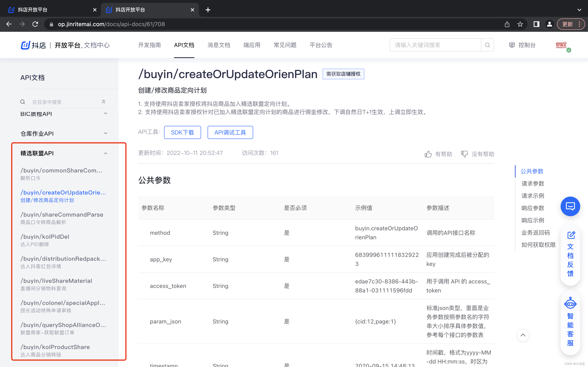Click the scroll-to-top arrow button
This screenshot has height=367, width=588.
(x=523, y=335)
